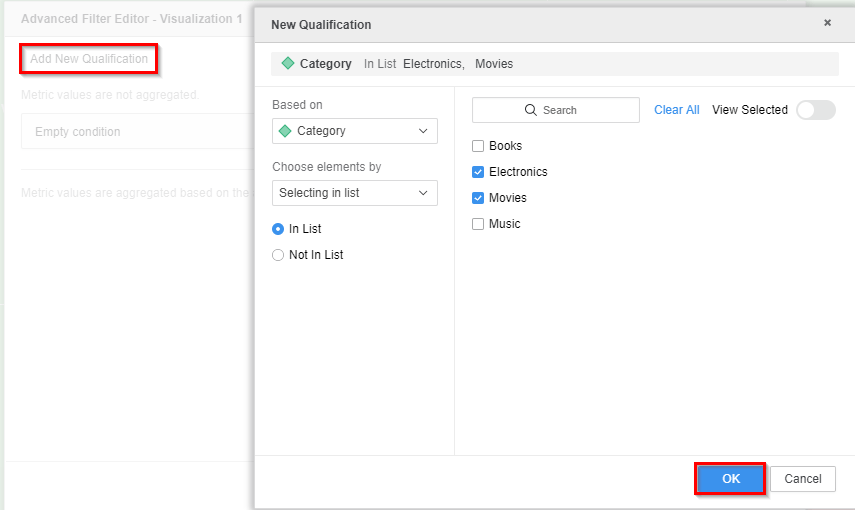Click the diamond icon in Based on dropdown
The width and height of the screenshot is (855, 510).
(x=285, y=131)
